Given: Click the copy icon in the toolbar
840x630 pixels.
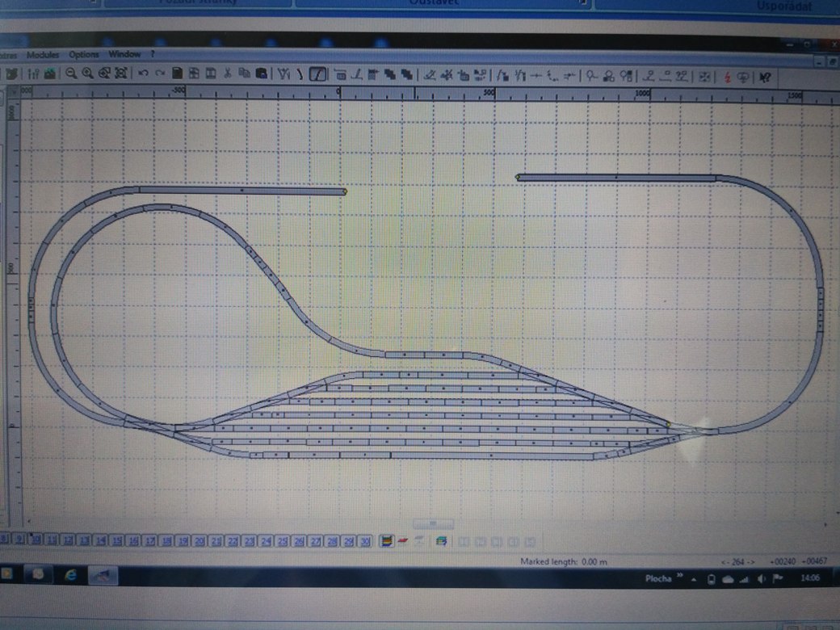Looking at the screenshot, I should [x=244, y=73].
